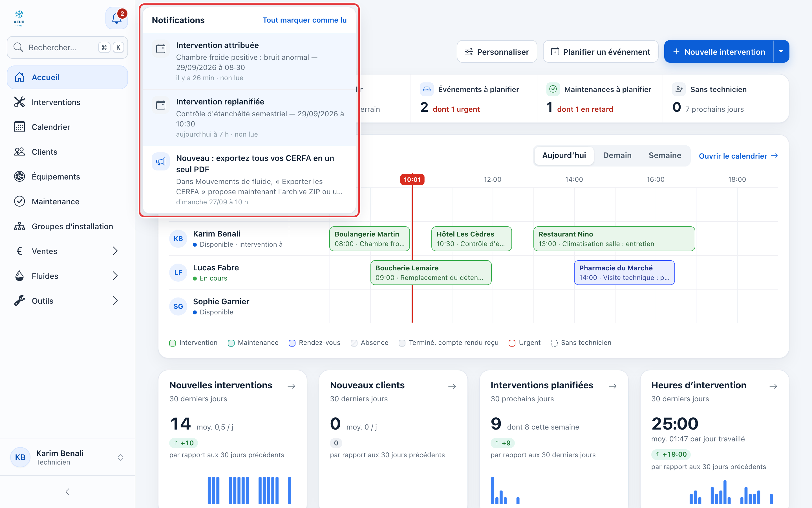Image resolution: width=812 pixels, height=508 pixels.
Task: Open Calendrier in the sidebar
Action: coord(67,127)
